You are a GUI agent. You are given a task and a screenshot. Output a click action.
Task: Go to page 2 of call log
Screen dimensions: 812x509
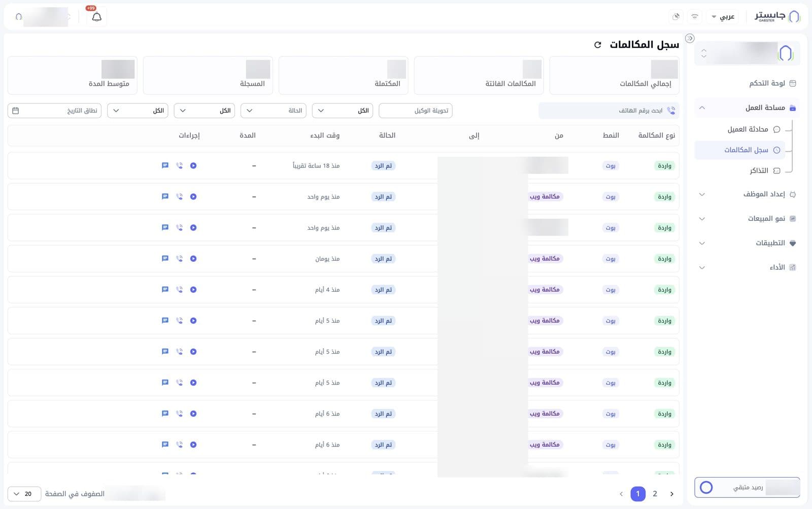tap(655, 494)
